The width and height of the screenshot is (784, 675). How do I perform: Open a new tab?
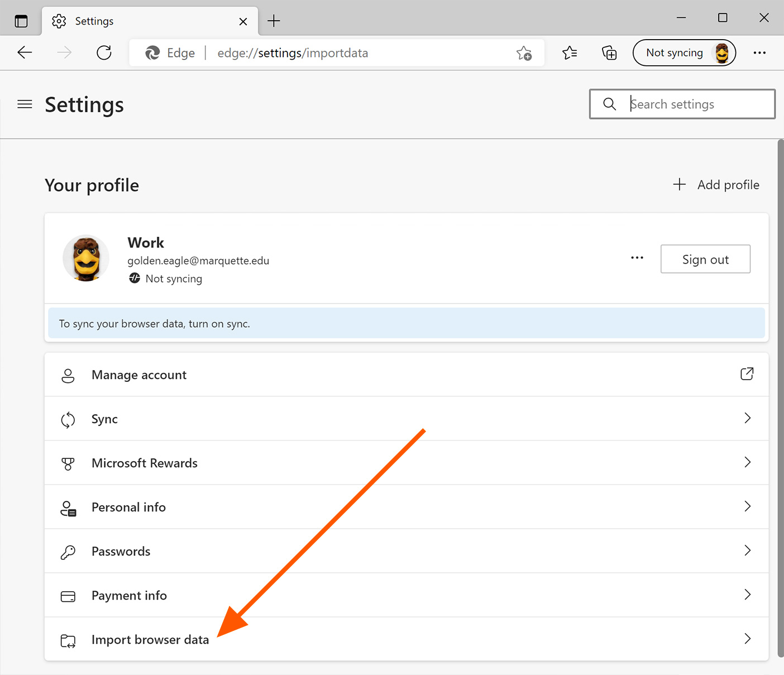pyautogui.click(x=274, y=21)
